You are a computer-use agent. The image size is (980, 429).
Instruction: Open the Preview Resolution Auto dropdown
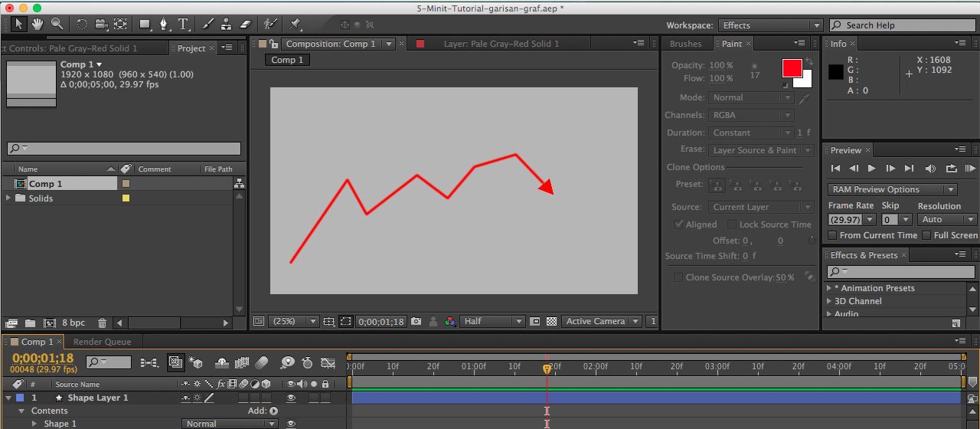coord(948,220)
